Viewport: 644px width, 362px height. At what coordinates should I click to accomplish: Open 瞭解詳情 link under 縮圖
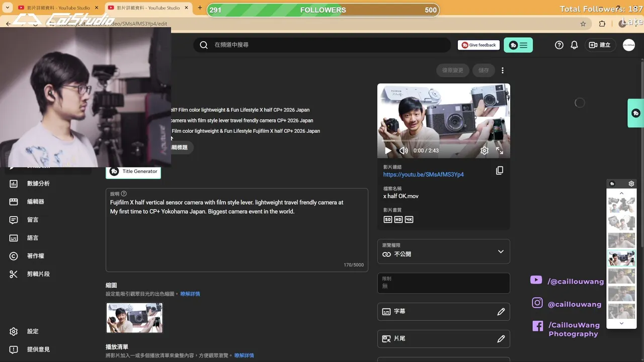coord(190,294)
